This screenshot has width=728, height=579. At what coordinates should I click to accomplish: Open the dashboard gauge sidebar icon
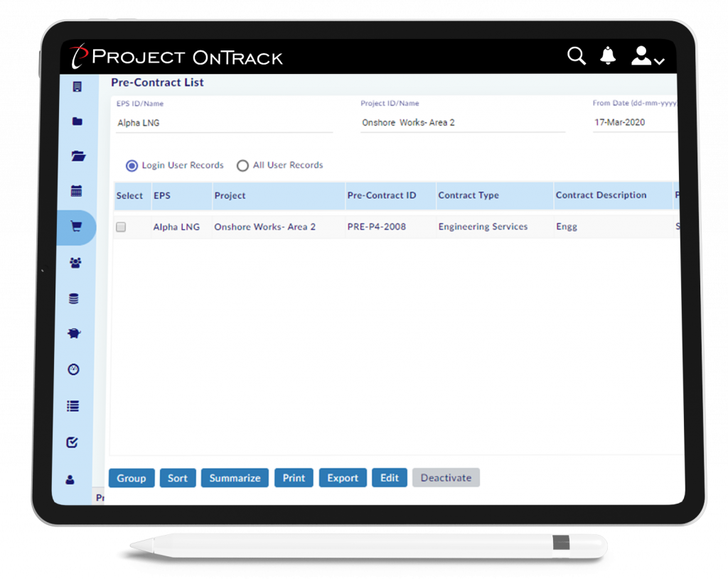73,369
